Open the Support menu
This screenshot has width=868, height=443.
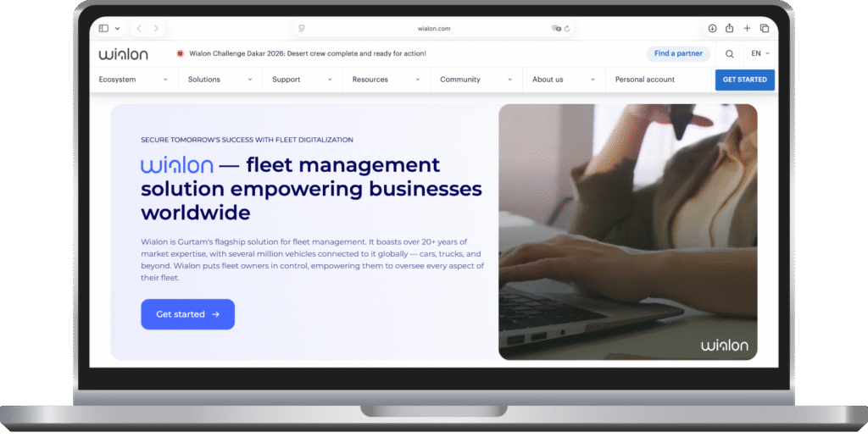pyautogui.click(x=301, y=80)
